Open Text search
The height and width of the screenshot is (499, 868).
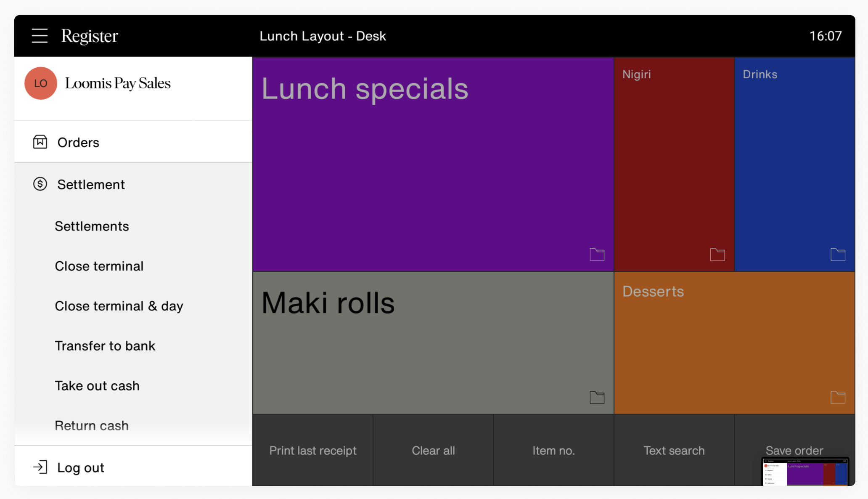(x=674, y=451)
